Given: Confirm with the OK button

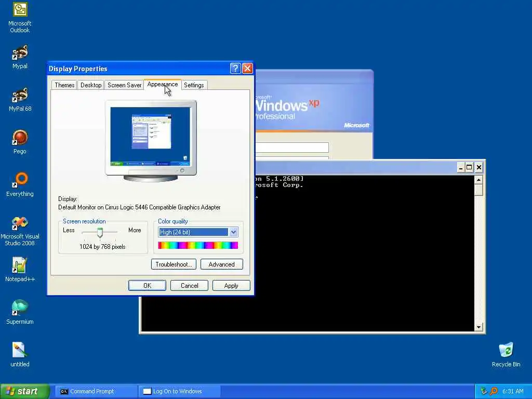Looking at the screenshot, I should pos(147,286).
